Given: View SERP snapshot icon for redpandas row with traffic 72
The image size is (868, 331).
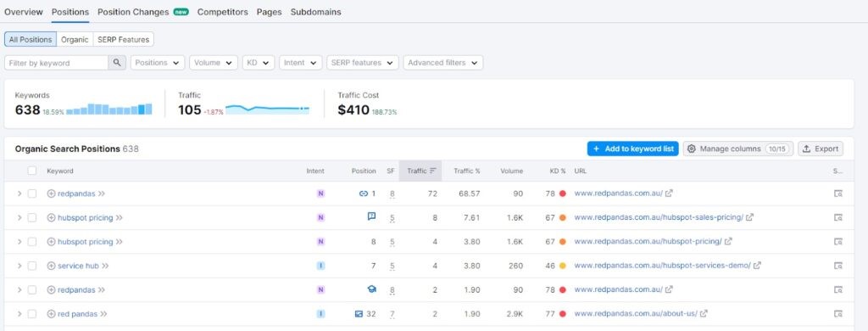Looking at the screenshot, I should pyautogui.click(x=838, y=194).
